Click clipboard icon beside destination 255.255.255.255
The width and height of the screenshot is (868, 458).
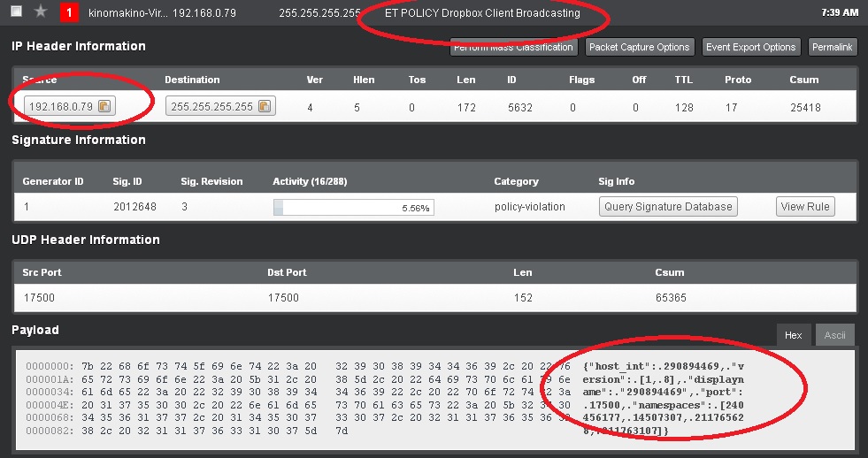pyautogui.click(x=264, y=107)
